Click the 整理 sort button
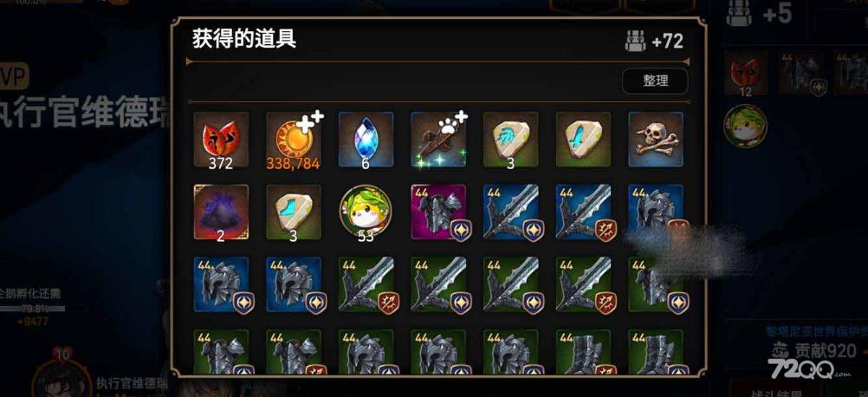 click(656, 81)
